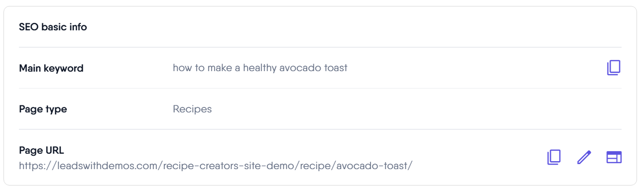Open the leadswithdemos.com avocado-toast URL
This screenshot has height=190, width=644.
pyautogui.click(x=216, y=165)
